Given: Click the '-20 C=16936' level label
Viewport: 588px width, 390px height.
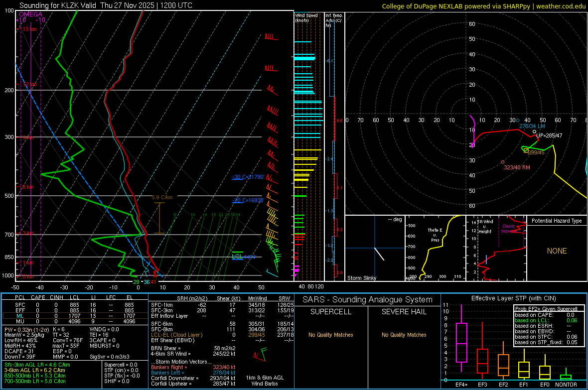Looking at the screenshot, I should point(248,200).
